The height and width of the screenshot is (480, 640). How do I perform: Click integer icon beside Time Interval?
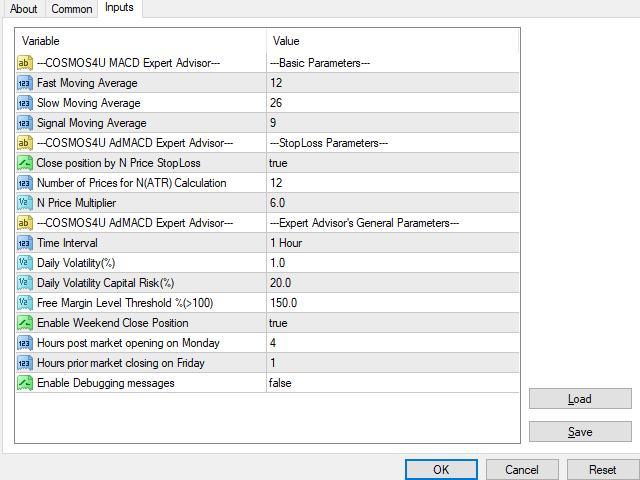[x=25, y=243]
